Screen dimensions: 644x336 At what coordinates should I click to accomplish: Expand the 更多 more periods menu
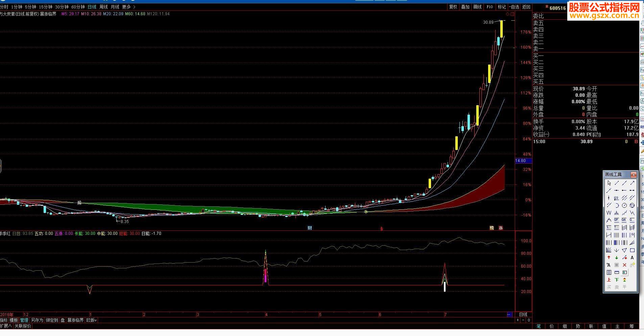[x=129, y=7]
